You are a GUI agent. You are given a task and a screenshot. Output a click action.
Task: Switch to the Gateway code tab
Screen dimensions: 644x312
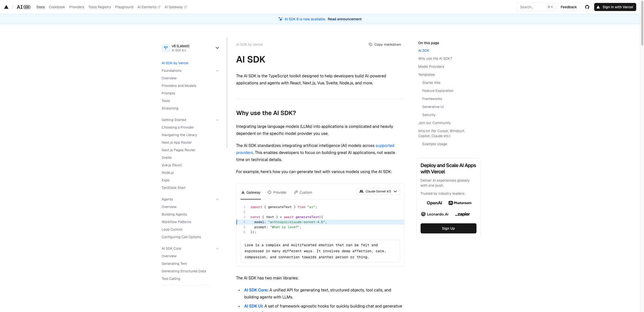coord(251,192)
